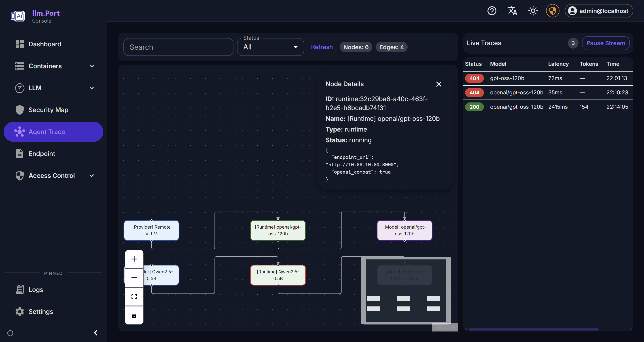Close the Node Details panel
This screenshot has height=342, width=644.
pos(439,84)
